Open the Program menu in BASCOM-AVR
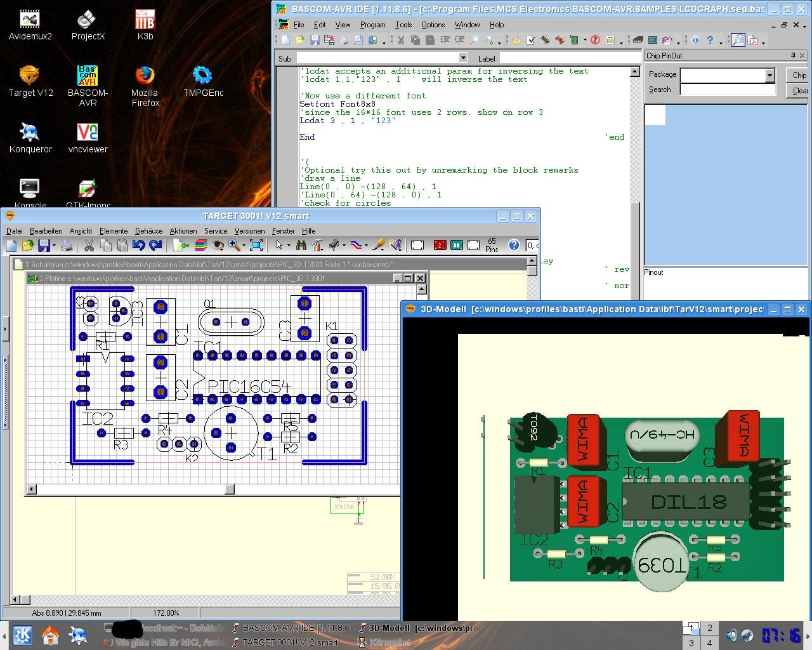This screenshot has width=812, height=650. 372,25
